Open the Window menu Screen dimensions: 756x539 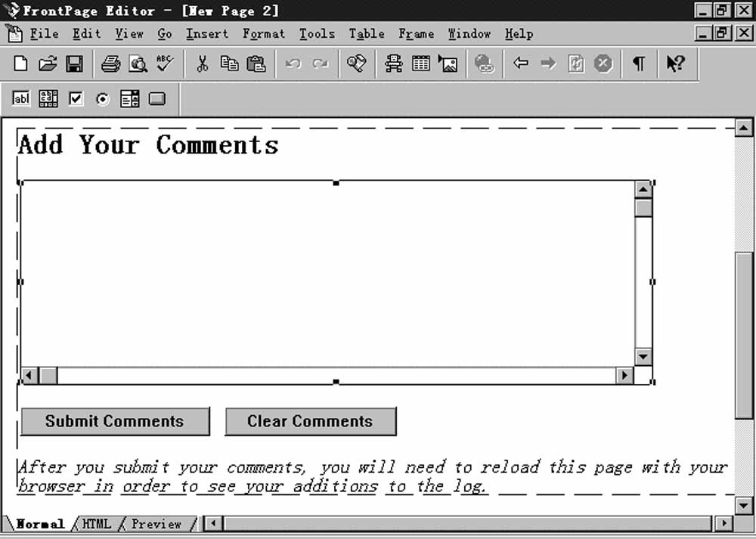point(469,34)
